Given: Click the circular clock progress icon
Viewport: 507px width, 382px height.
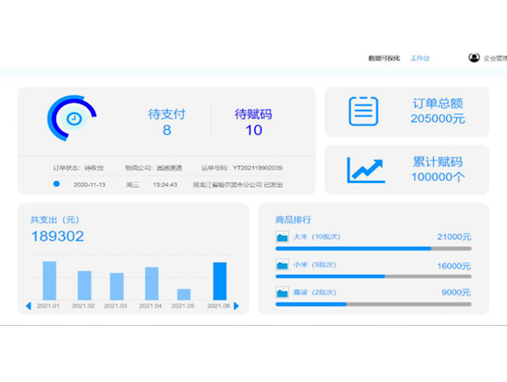Looking at the screenshot, I should pos(72,118).
